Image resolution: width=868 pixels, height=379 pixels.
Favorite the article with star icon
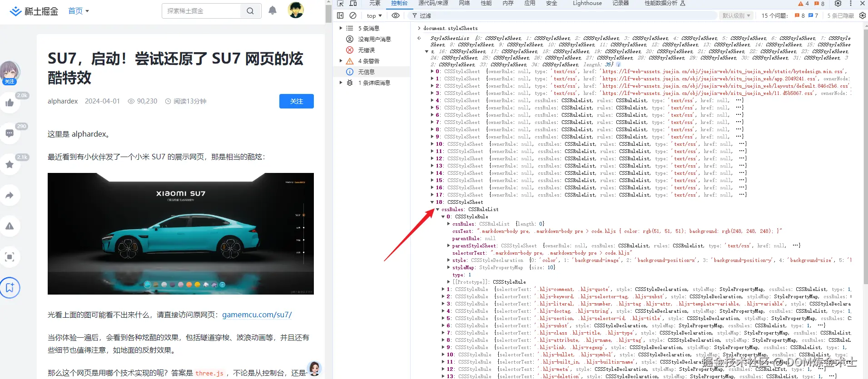pos(10,164)
